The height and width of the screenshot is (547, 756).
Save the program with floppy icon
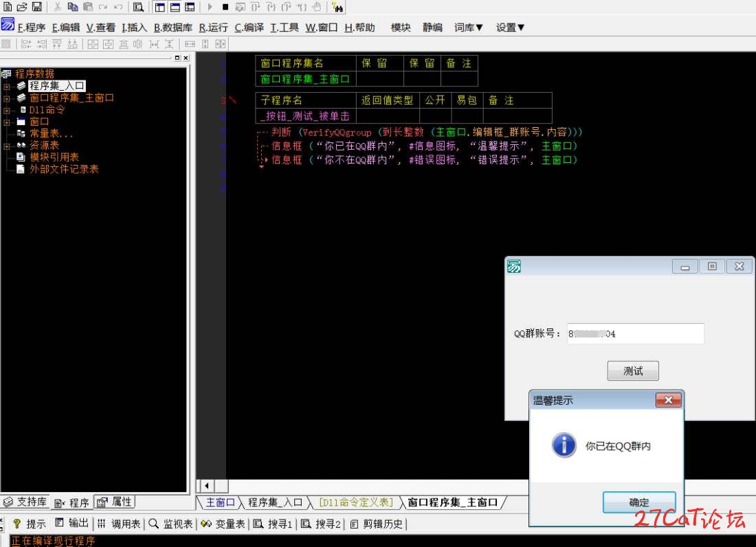pos(36,7)
